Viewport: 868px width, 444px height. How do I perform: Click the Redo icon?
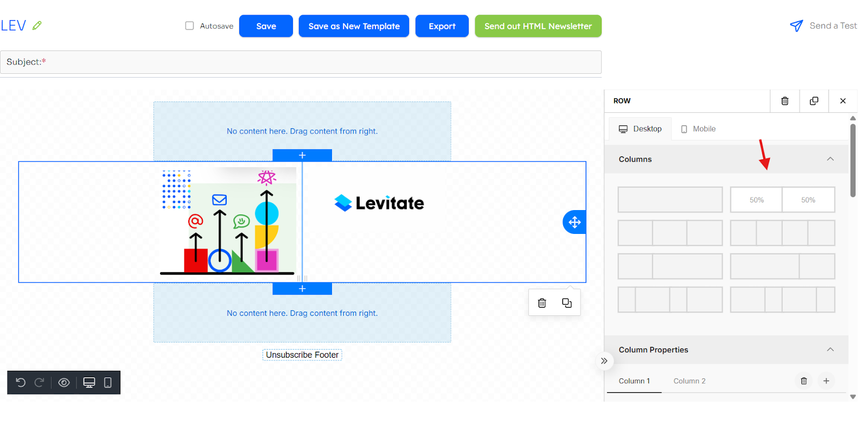coord(39,383)
